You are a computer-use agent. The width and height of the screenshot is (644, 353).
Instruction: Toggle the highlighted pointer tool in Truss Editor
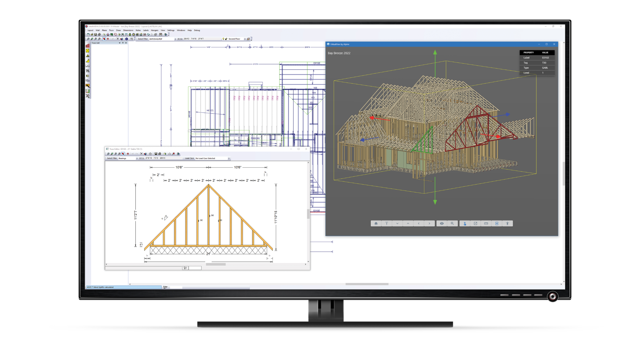pyautogui.click(x=123, y=154)
